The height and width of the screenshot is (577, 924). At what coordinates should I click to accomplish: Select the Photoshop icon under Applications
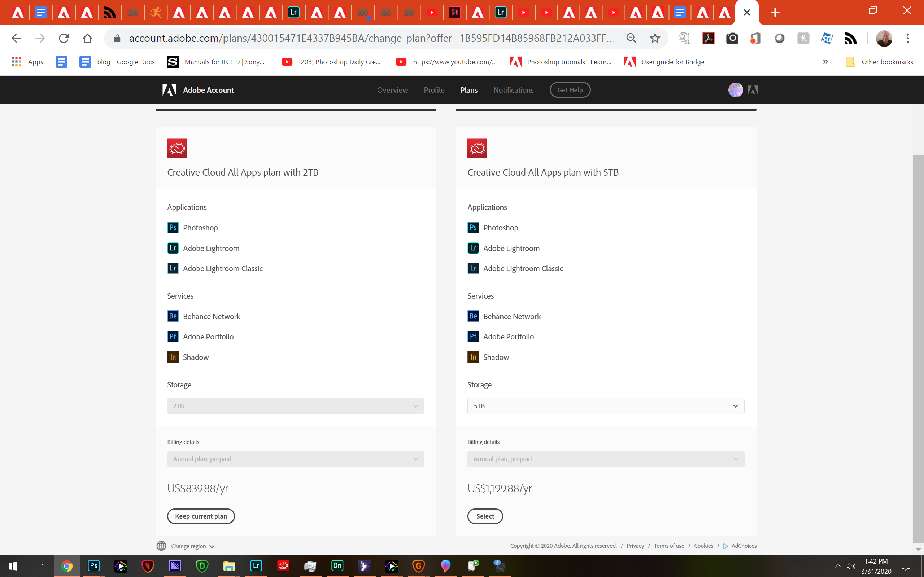pos(173,228)
